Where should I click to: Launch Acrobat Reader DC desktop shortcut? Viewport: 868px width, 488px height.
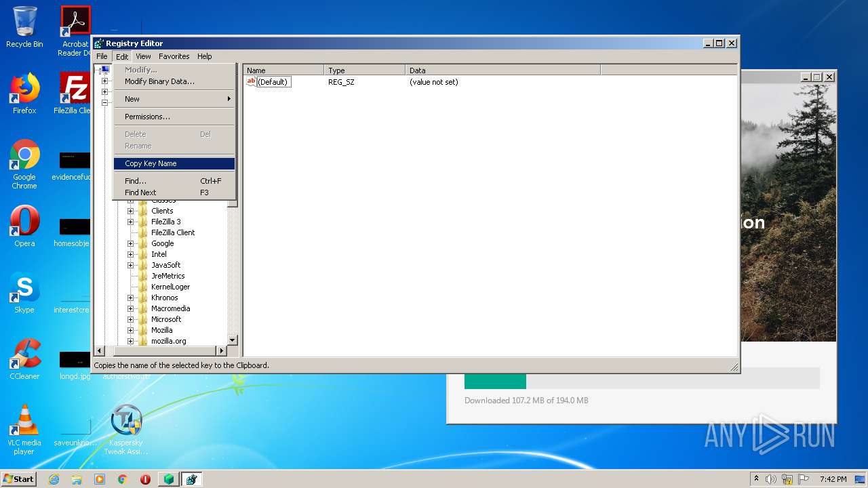tap(75, 31)
